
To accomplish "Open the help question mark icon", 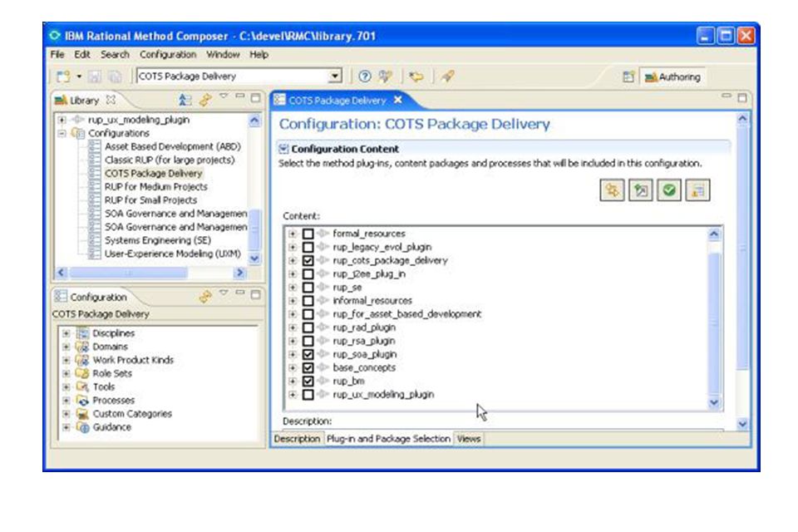I will tap(364, 76).
